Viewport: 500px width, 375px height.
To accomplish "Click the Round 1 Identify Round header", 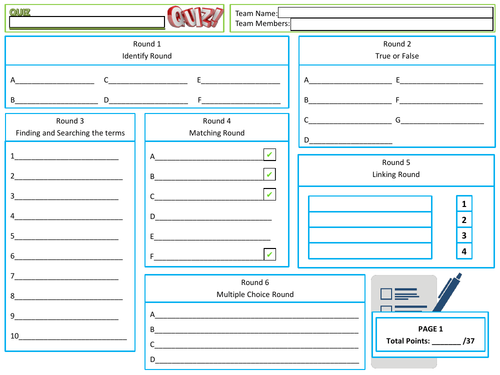I will [x=147, y=50].
